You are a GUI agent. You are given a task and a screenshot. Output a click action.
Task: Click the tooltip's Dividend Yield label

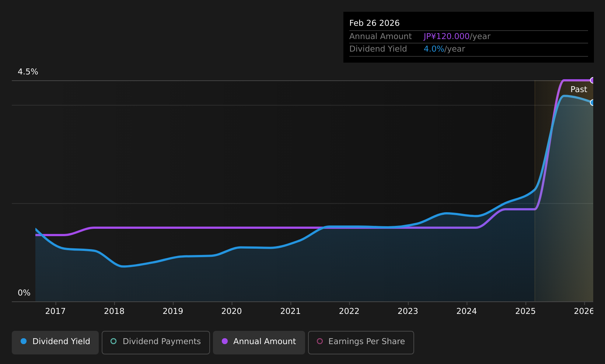pos(378,49)
